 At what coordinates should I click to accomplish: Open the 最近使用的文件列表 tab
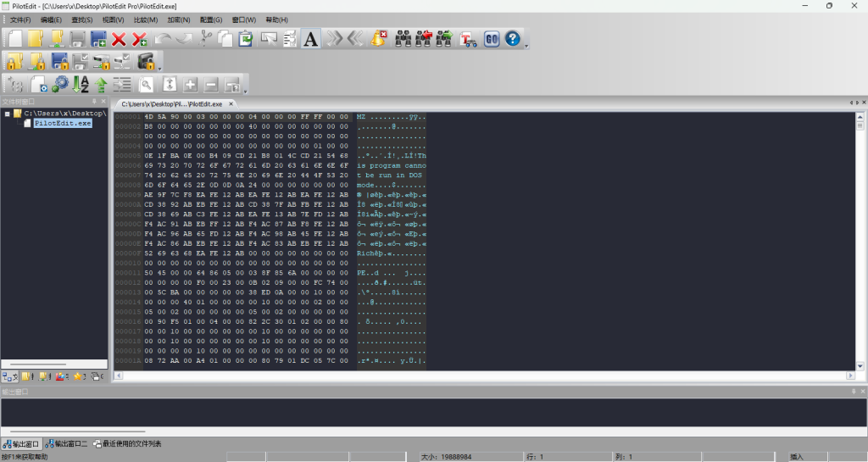[127, 443]
